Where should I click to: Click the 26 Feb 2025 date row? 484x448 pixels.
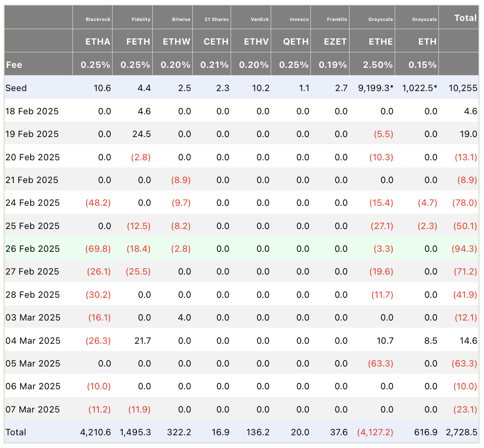tap(242, 249)
